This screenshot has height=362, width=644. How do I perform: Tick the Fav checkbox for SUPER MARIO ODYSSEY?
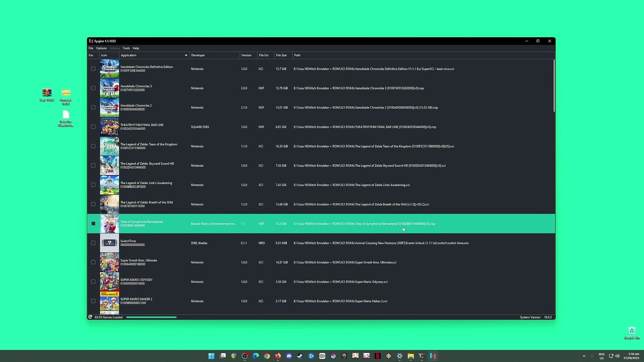point(93,282)
